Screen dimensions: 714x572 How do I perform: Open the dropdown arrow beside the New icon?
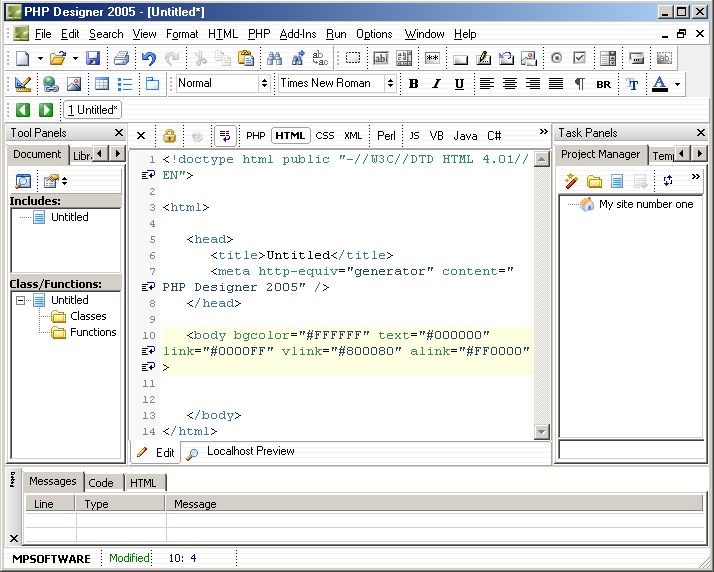pos(40,58)
